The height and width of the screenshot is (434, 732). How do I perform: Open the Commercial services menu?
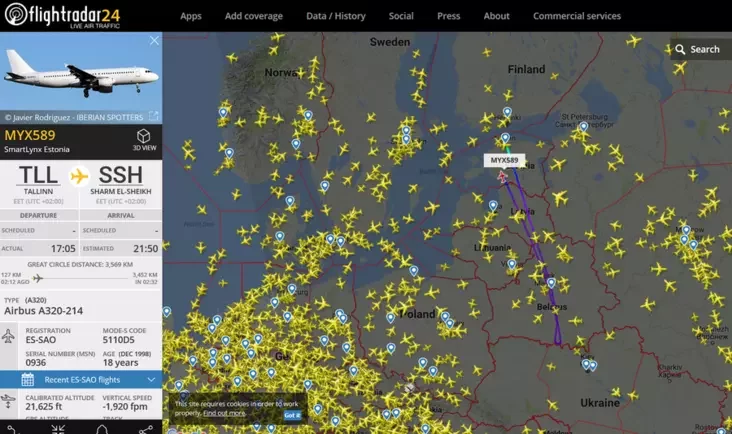pos(577,16)
